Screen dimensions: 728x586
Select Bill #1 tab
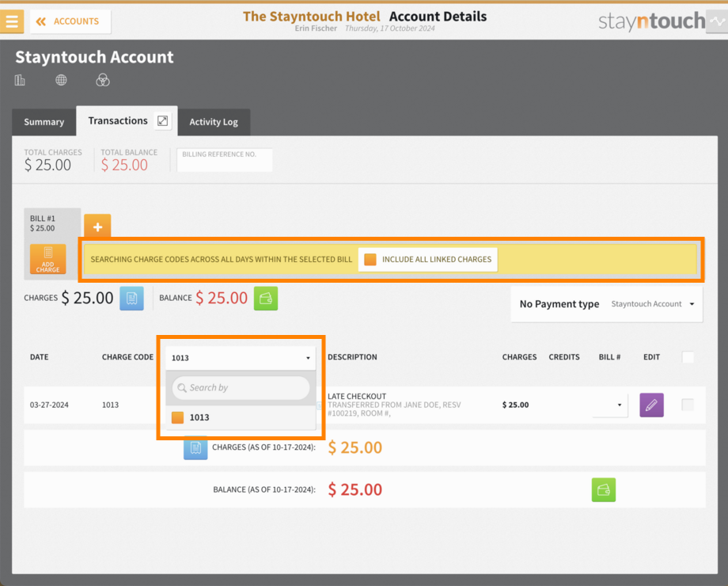tap(52, 223)
